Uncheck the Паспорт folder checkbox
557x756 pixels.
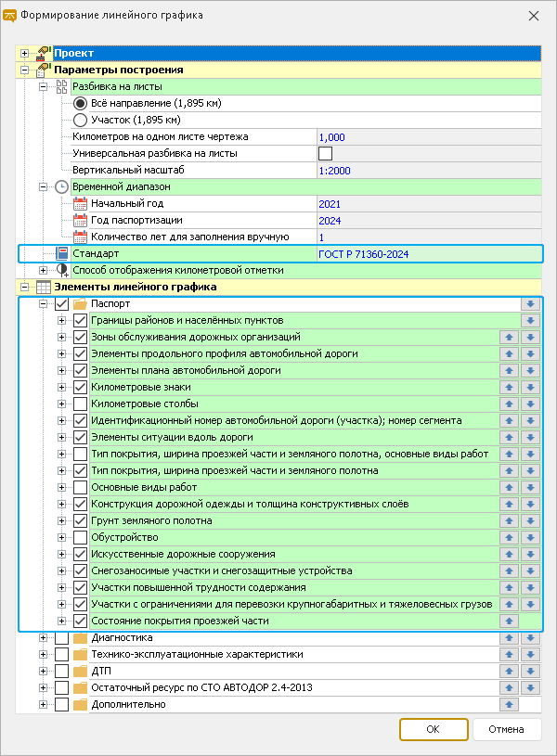pos(61,303)
